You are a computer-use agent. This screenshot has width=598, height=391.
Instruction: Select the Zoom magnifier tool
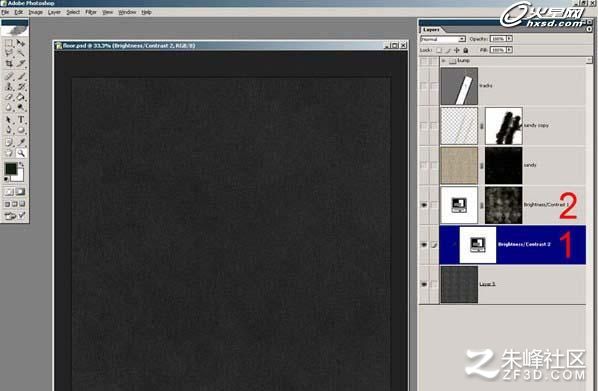[21, 153]
